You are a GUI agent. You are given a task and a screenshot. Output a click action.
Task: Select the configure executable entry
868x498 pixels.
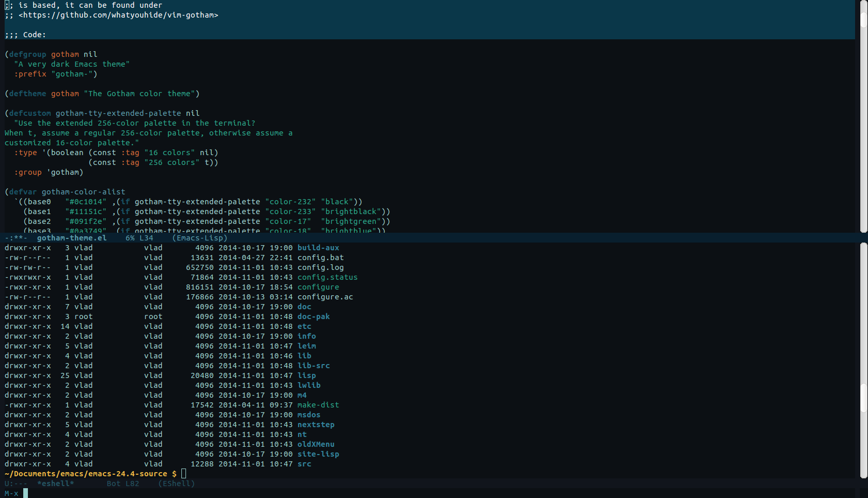(x=318, y=287)
